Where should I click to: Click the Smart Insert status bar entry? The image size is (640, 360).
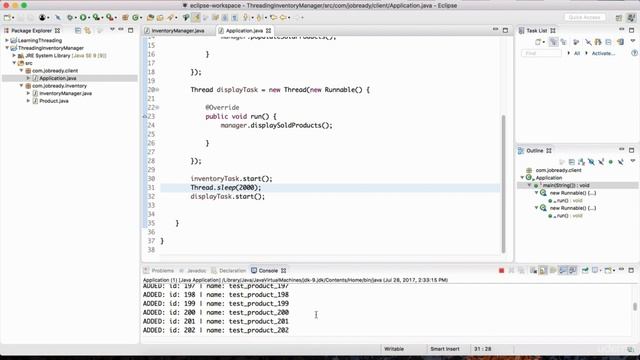click(x=444, y=349)
